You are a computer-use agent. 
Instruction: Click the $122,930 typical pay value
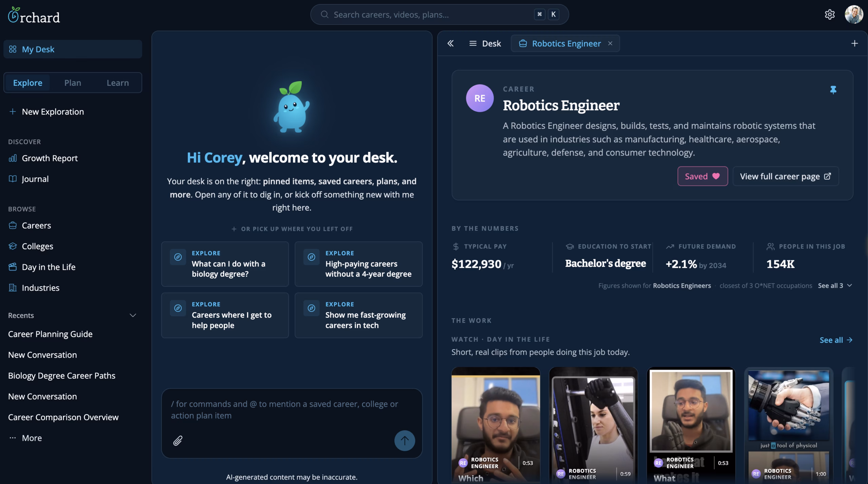(476, 264)
